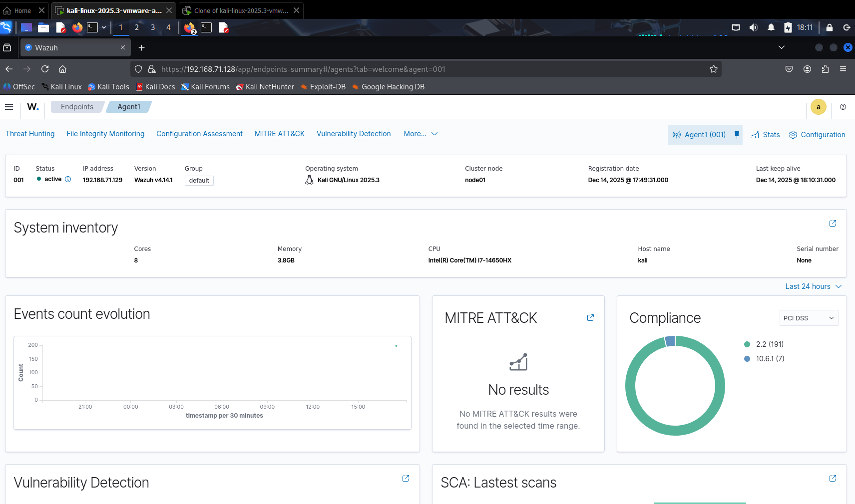This screenshot has width=855, height=504.
Task: Open terminal emulator in Kali panel
Action: 92,27
